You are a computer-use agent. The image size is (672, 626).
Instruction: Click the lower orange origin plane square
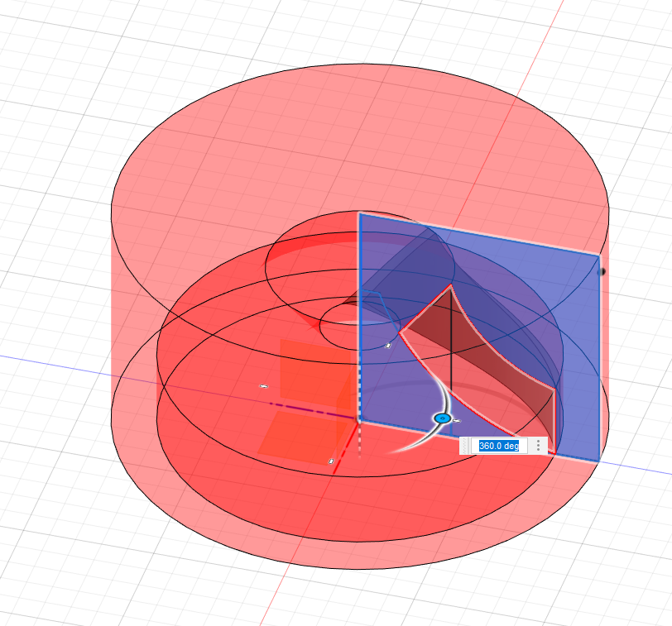coord(302,437)
